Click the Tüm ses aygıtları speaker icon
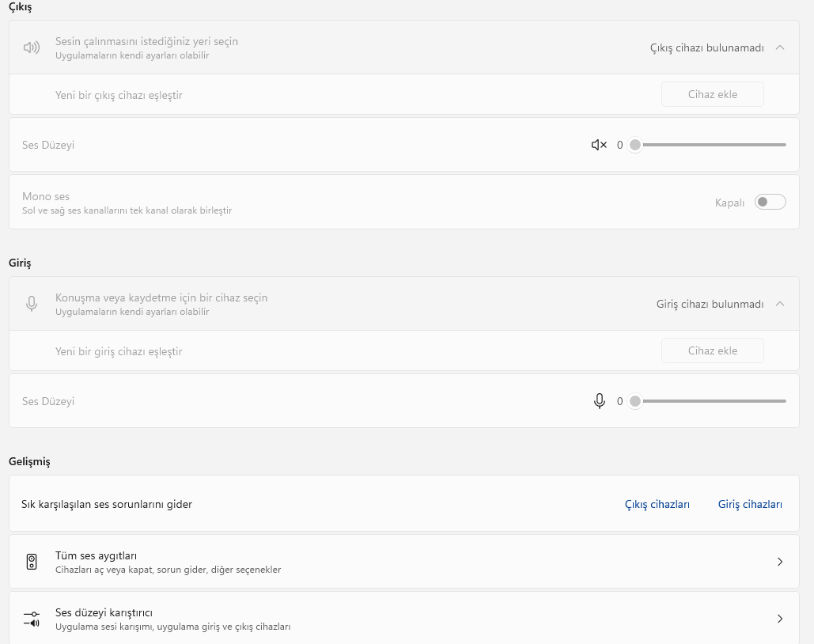The width and height of the screenshot is (814, 644). [x=32, y=562]
